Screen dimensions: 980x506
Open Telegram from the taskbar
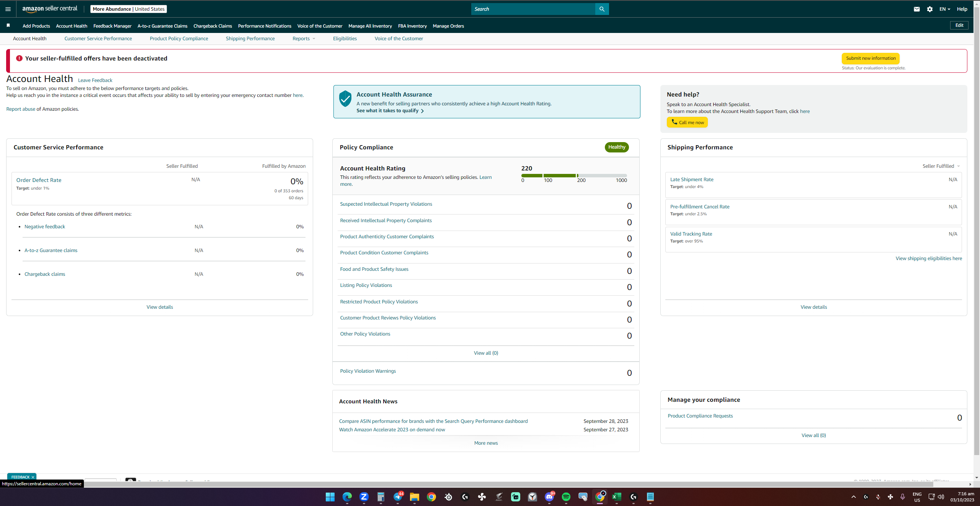pyautogui.click(x=398, y=497)
